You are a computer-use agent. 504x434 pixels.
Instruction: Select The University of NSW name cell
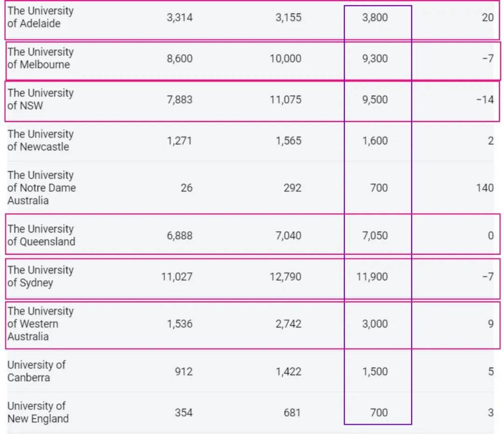[41, 99]
